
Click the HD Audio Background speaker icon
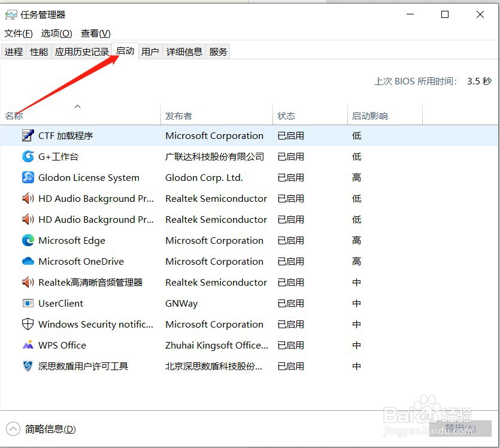(x=28, y=198)
